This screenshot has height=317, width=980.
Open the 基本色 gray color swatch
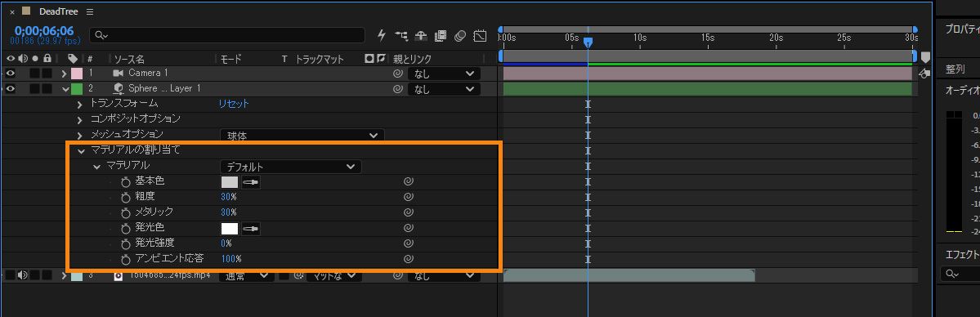click(x=230, y=182)
